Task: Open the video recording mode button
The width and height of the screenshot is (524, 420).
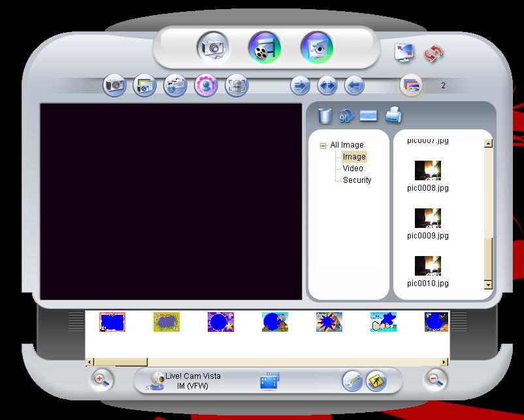Action: [x=265, y=48]
